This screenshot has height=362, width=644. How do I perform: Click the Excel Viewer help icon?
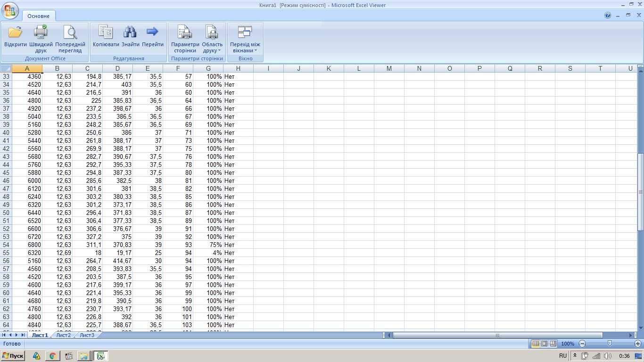608,15
